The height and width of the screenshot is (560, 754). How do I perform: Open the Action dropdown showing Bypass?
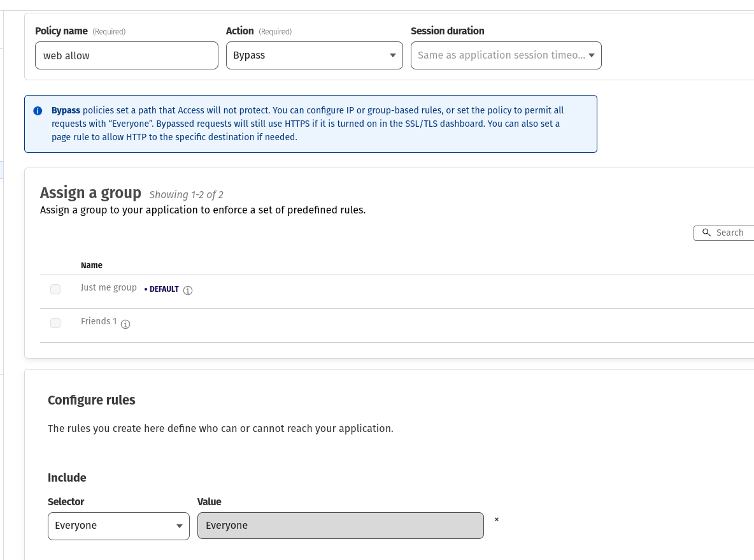pyautogui.click(x=306, y=55)
